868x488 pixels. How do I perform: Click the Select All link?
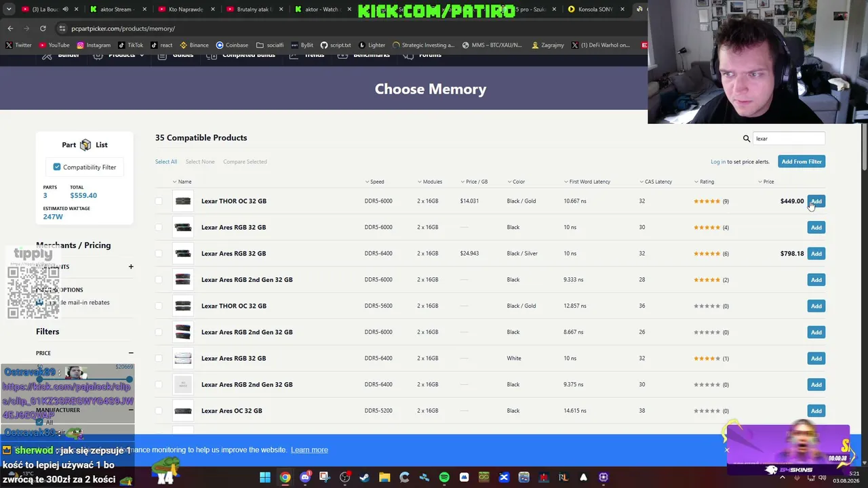point(166,162)
